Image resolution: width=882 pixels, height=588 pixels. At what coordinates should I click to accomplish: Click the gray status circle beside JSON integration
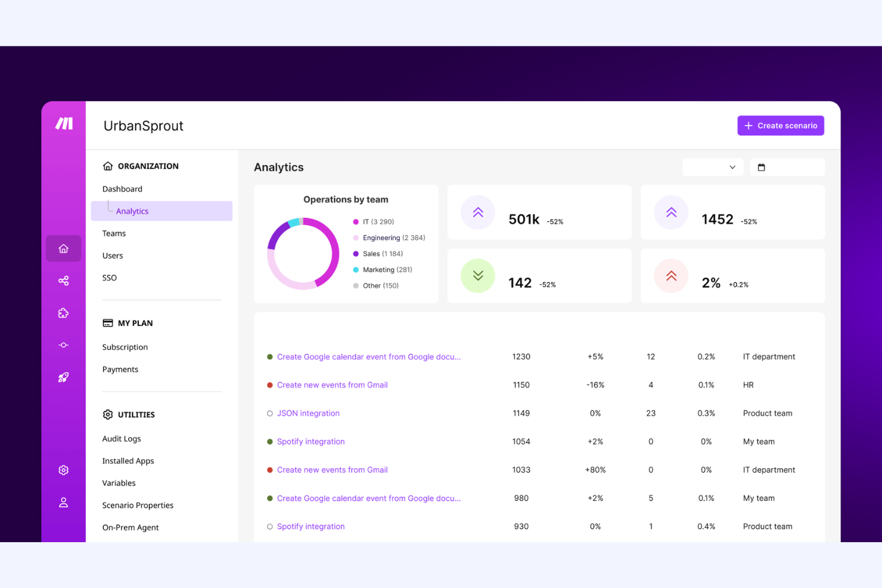(x=269, y=413)
